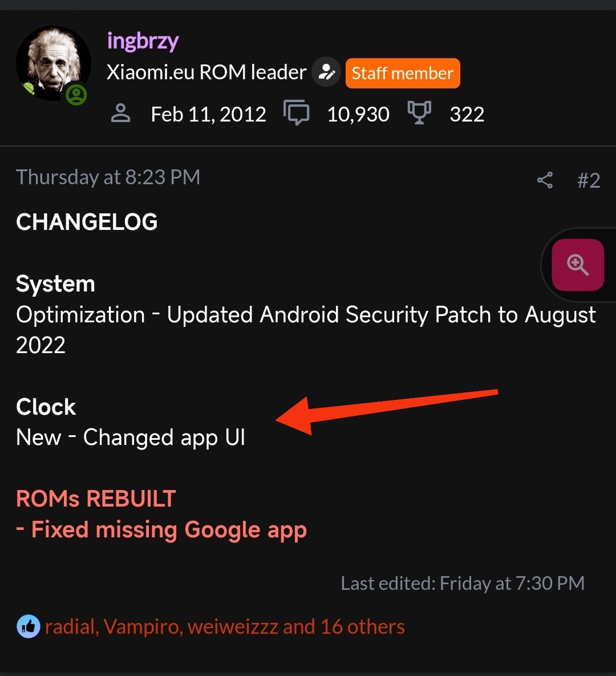Open post number #2 permalink
The height and width of the screenshot is (676, 616).
(x=589, y=180)
